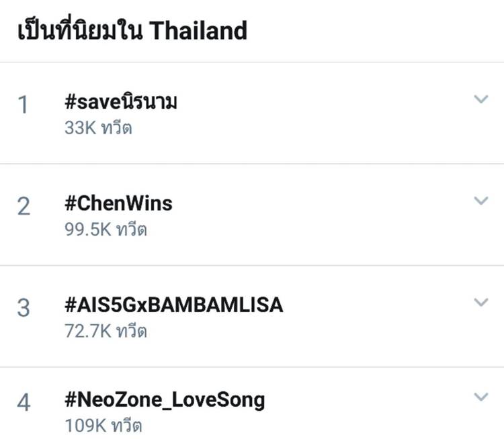Click rank number 2 in trends list
Viewport: 504px width, 439px height.
tap(24, 207)
